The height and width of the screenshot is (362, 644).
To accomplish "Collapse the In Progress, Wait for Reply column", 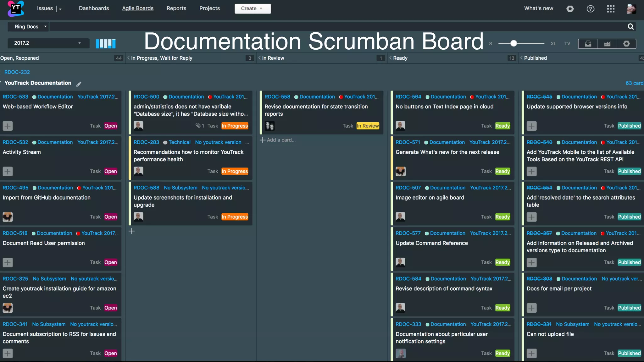I will [x=128, y=58].
